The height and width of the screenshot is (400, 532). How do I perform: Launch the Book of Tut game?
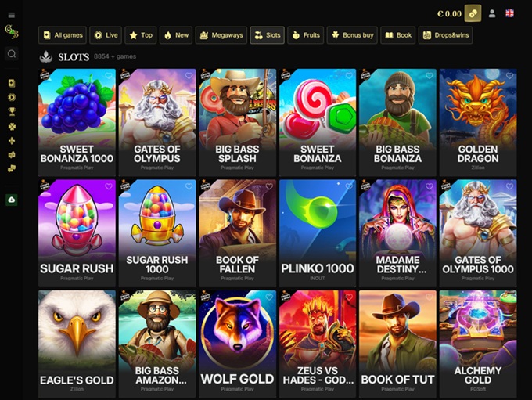pos(397,344)
